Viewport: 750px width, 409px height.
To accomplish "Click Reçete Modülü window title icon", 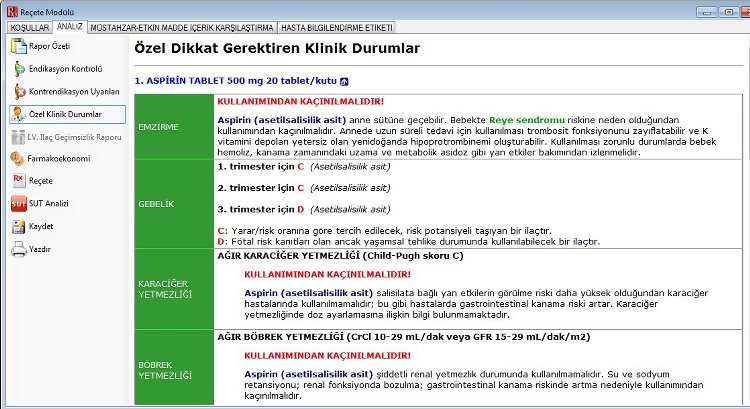I will (x=12, y=11).
